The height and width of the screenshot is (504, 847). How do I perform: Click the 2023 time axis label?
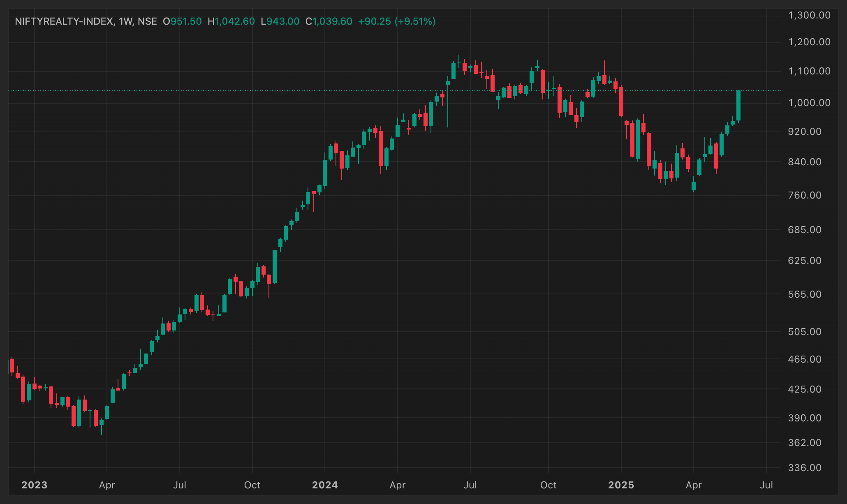tap(35, 485)
